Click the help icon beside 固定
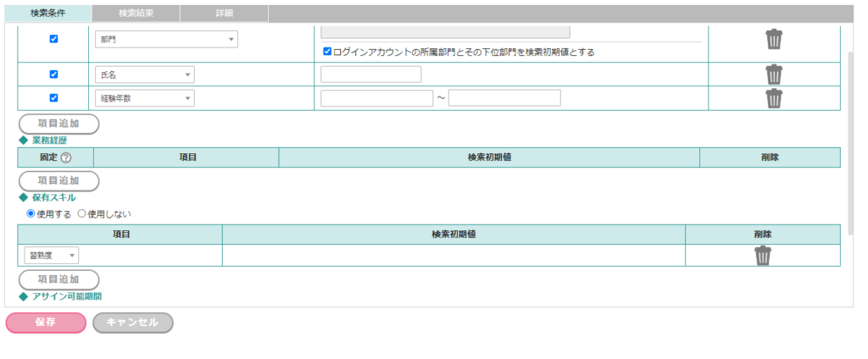 tap(65, 157)
